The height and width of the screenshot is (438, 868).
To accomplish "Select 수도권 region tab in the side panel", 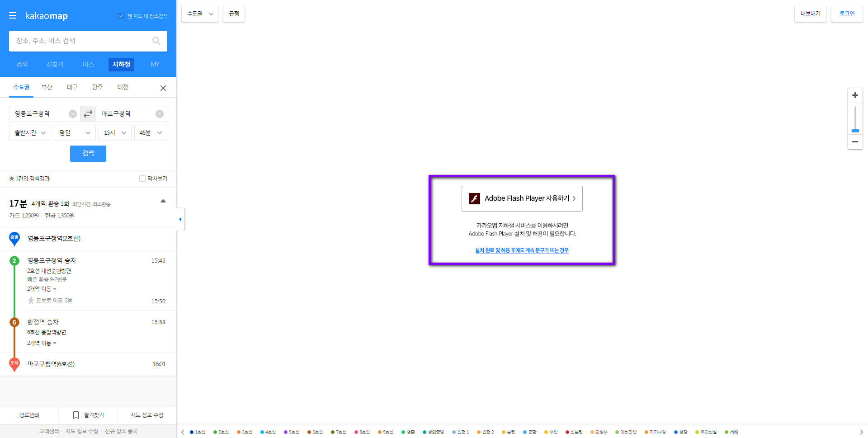I will click(x=21, y=87).
